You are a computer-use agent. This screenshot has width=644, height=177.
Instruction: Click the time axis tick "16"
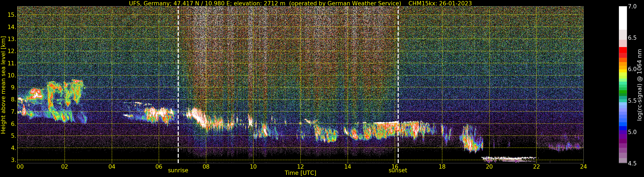395,167
